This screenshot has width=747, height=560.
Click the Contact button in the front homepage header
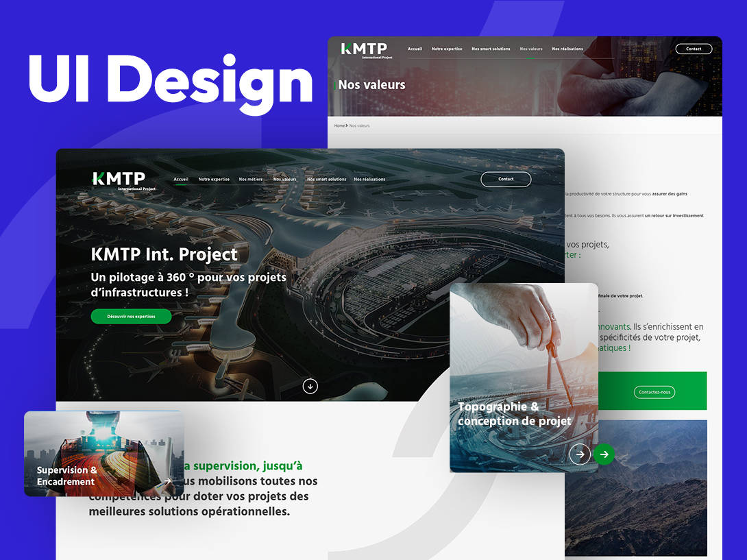(506, 179)
